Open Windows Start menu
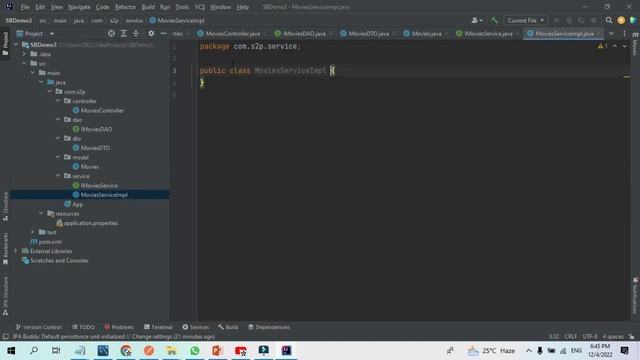Screen dimensions: 640x360 coord(11,351)
